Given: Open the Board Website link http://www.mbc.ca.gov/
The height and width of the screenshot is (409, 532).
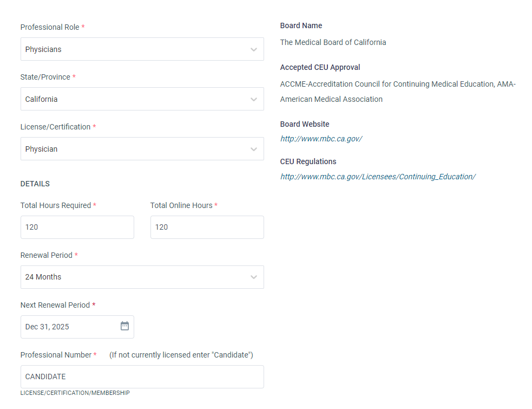Looking at the screenshot, I should pyautogui.click(x=321, y=138).
